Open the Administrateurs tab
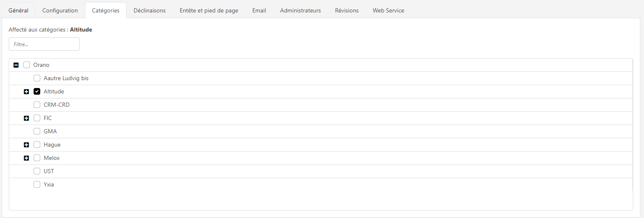 tap(300, 10)
